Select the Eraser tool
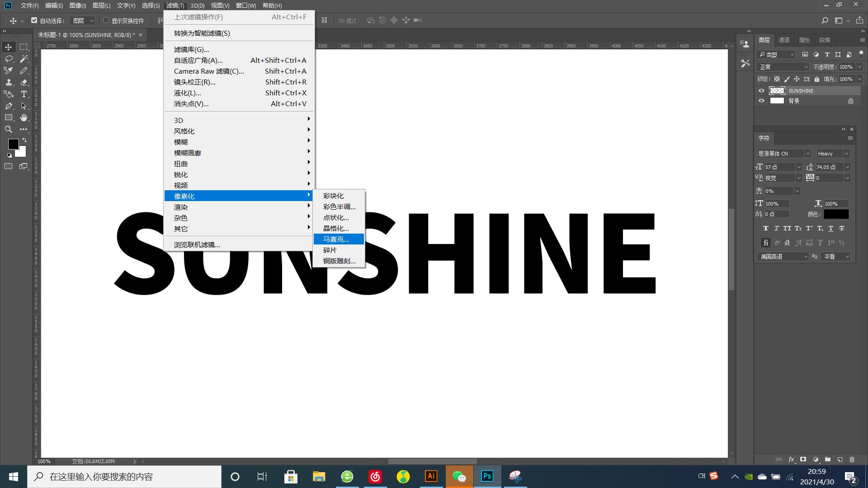 click(x=24, y=82)
